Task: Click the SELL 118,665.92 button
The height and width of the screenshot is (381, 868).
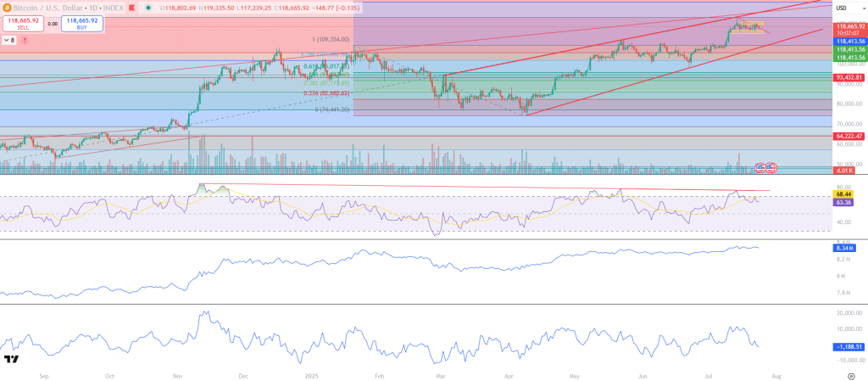Action: click(x=23, y=23)
